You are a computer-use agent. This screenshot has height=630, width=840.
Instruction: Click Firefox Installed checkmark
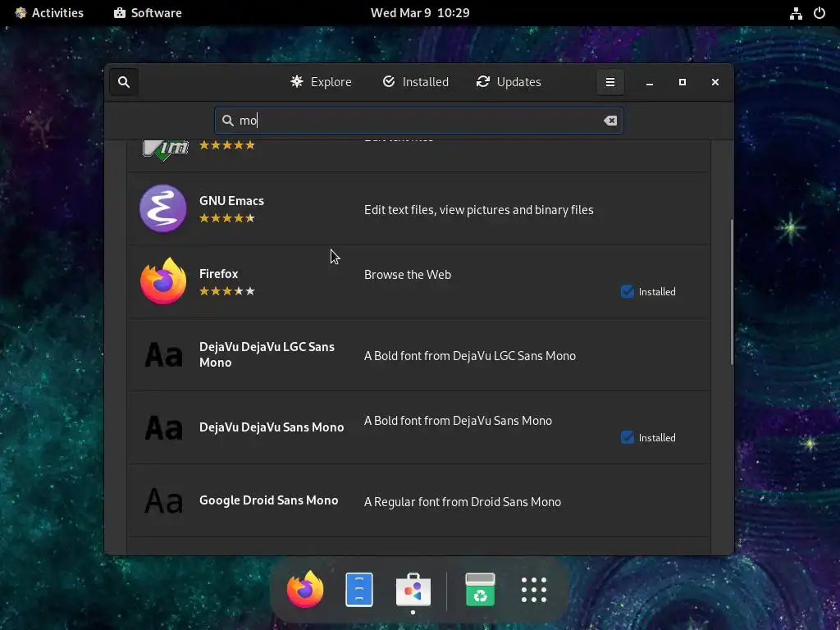tap(628, 291)
